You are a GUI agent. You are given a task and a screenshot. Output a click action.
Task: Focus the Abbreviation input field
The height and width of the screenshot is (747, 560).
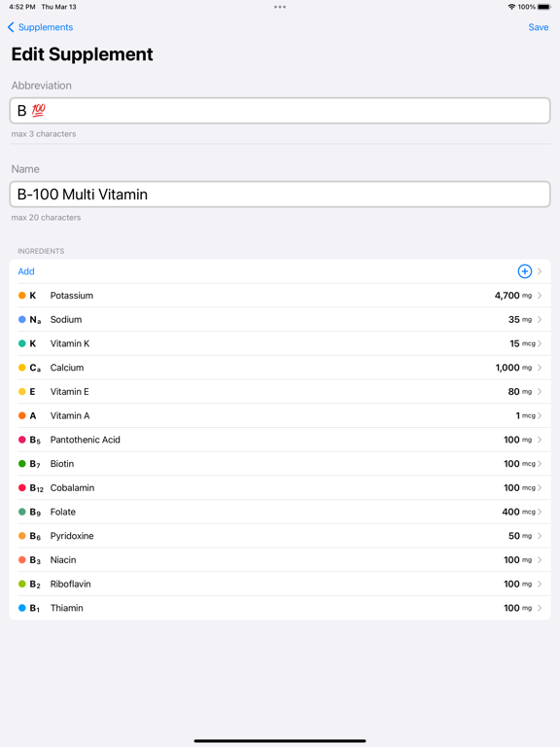(x=280, y=111)
